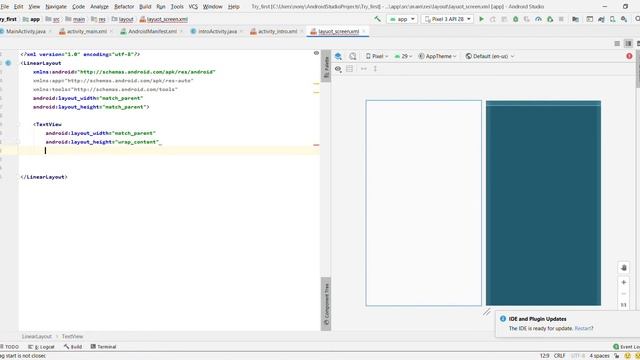Open the Build menu
The height and width of the screenshot is (360, 640).
(x=145, y=7)
